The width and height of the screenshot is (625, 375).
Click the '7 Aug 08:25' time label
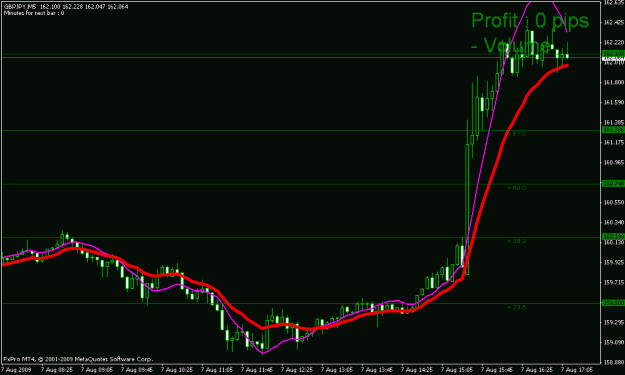[x=57, y=370]
